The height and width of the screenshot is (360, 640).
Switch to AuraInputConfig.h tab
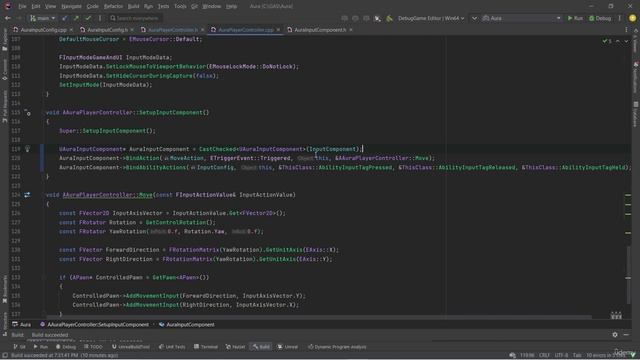[x=107, y=30]
